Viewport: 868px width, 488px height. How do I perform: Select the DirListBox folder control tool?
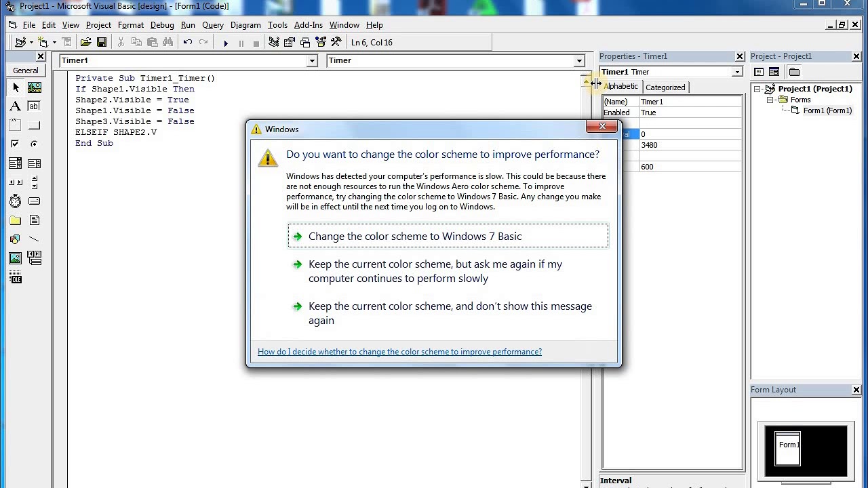16,220
